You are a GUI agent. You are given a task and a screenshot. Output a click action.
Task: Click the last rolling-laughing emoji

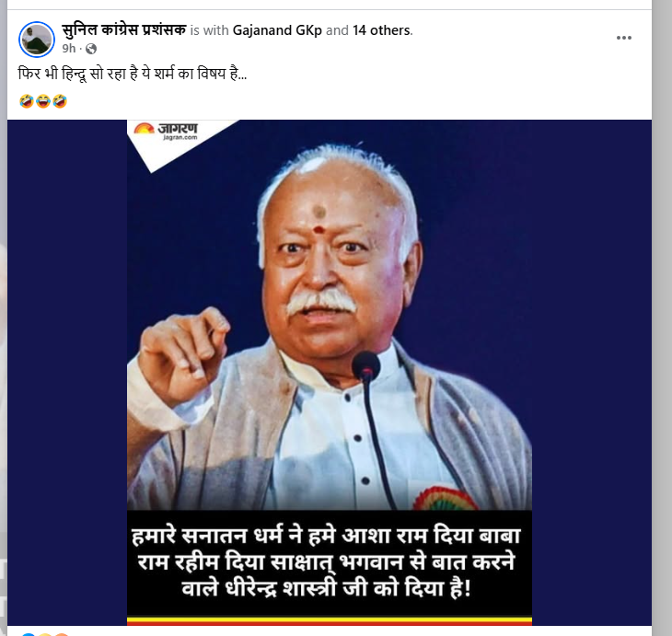(60, 101)
